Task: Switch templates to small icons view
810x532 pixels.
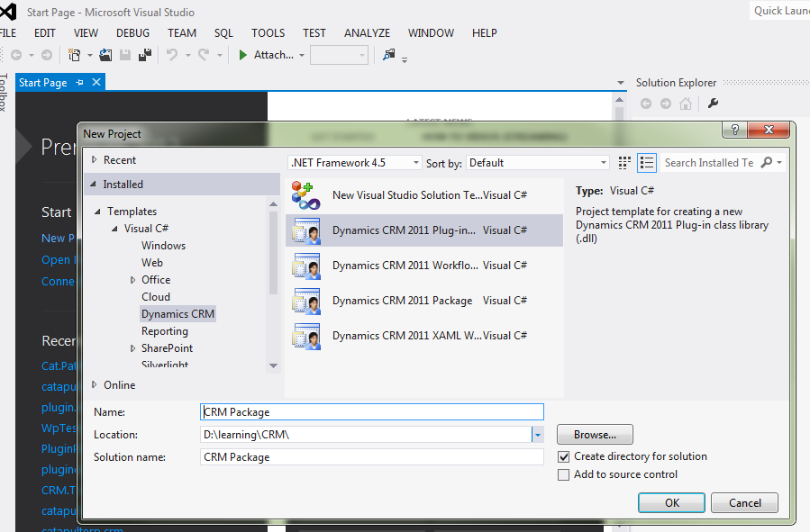Action: (x=624, y=163)
